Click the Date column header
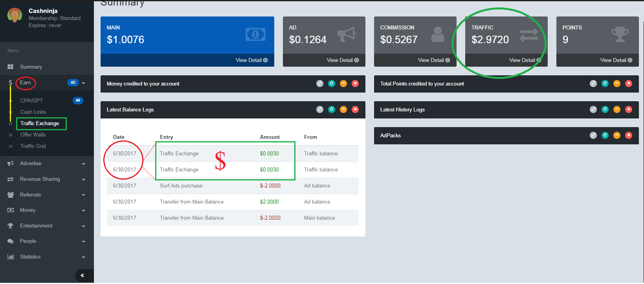This screenshot has width=644, height=284. (x=119, y=137)
